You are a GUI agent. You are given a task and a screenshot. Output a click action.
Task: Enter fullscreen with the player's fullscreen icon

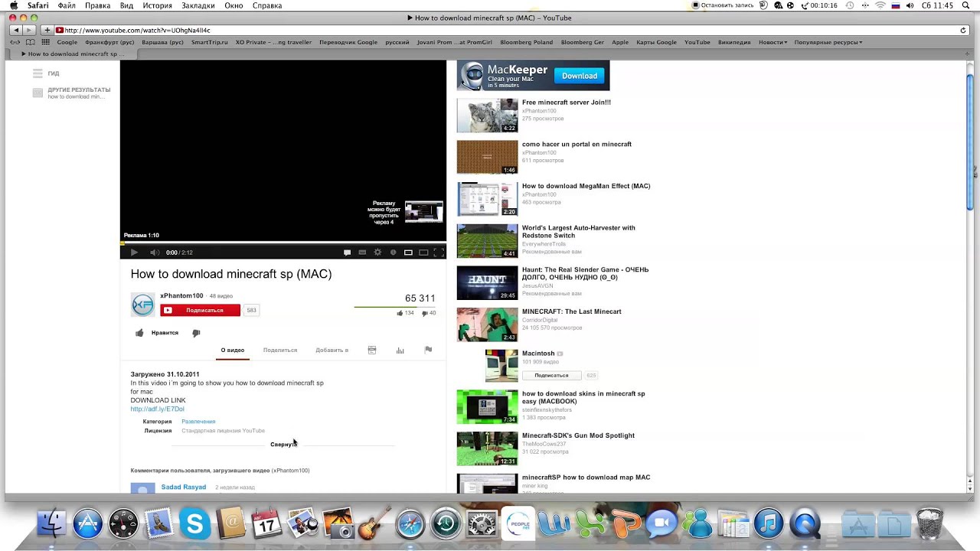[x=439, y=253]
